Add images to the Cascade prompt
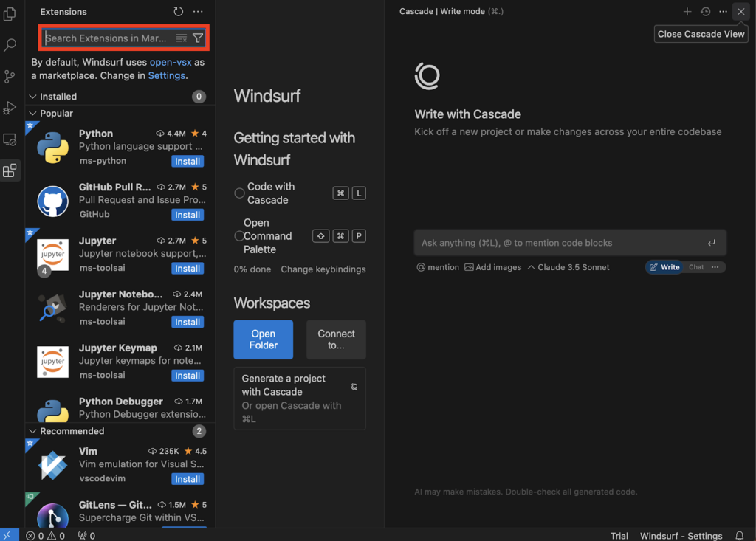 (492, 267)
